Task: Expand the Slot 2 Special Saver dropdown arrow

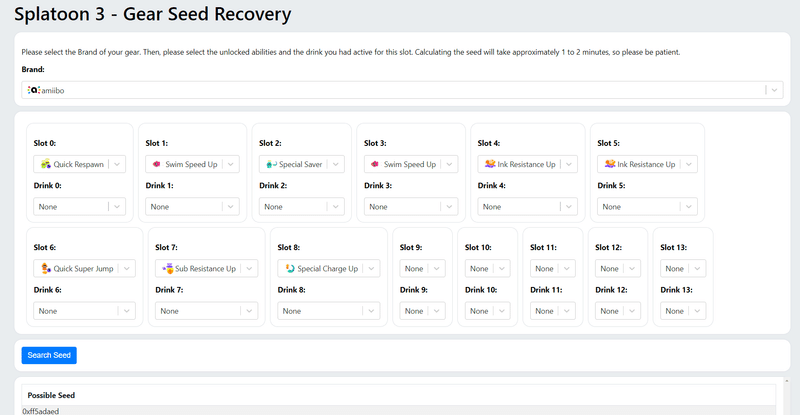Action: (336, 164)
